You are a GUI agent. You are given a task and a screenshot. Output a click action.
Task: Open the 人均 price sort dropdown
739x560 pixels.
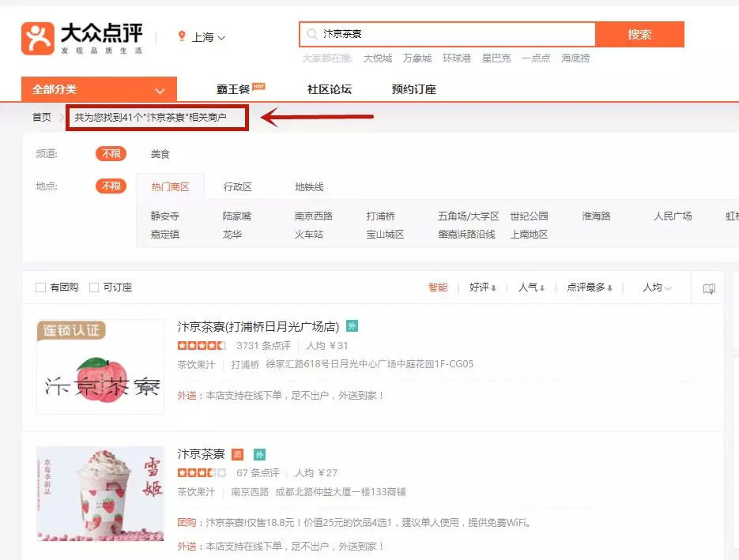657,288
